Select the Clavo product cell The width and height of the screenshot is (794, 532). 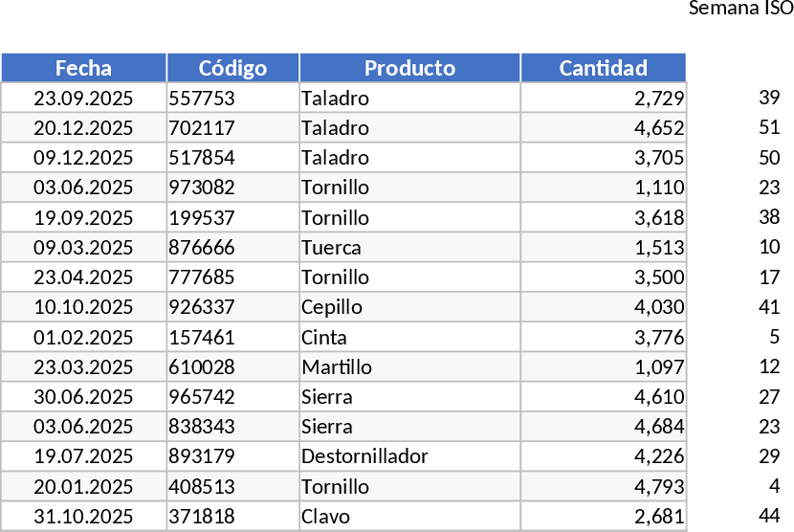click(x=409, y=517)
